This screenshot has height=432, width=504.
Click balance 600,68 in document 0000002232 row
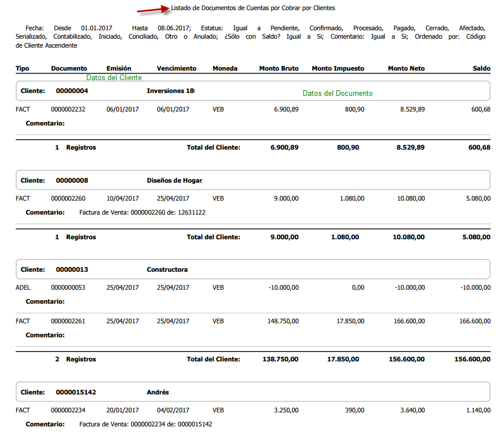481,109
